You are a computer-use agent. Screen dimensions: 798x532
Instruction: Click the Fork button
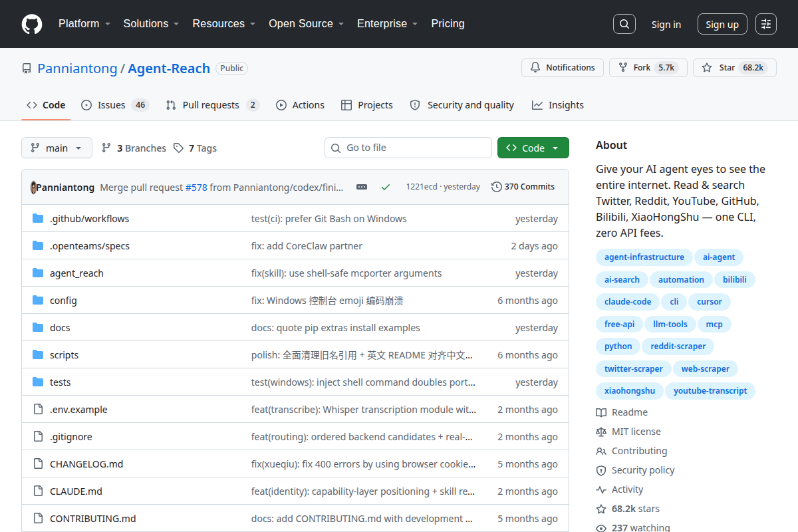[x=648, y=68]
